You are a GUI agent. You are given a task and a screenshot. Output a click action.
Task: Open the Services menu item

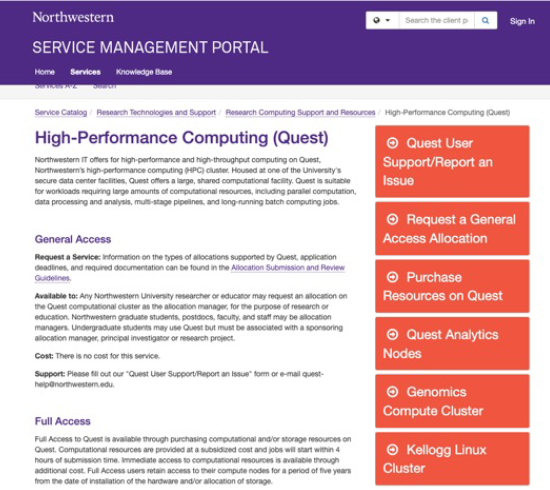point(85,72)
